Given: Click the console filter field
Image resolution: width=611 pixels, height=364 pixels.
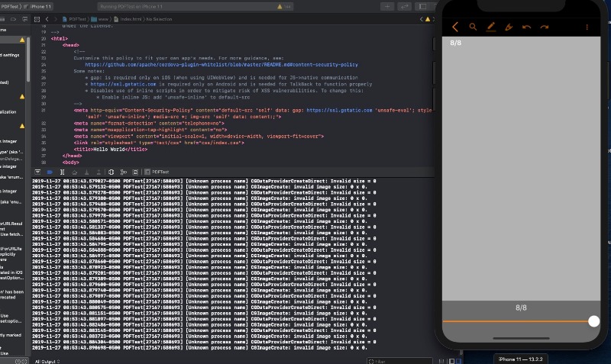Looking at the screenshot, I should pos(397,361).
